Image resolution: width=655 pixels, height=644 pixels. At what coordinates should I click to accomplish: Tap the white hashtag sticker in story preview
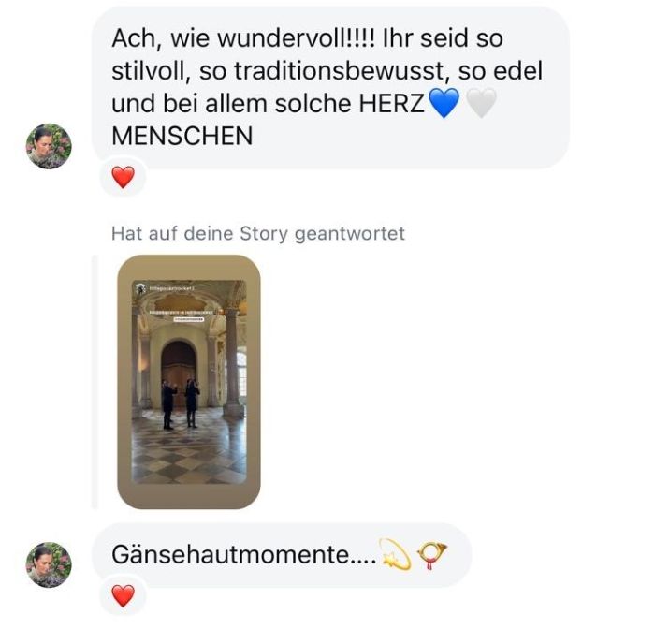point(189,319)
